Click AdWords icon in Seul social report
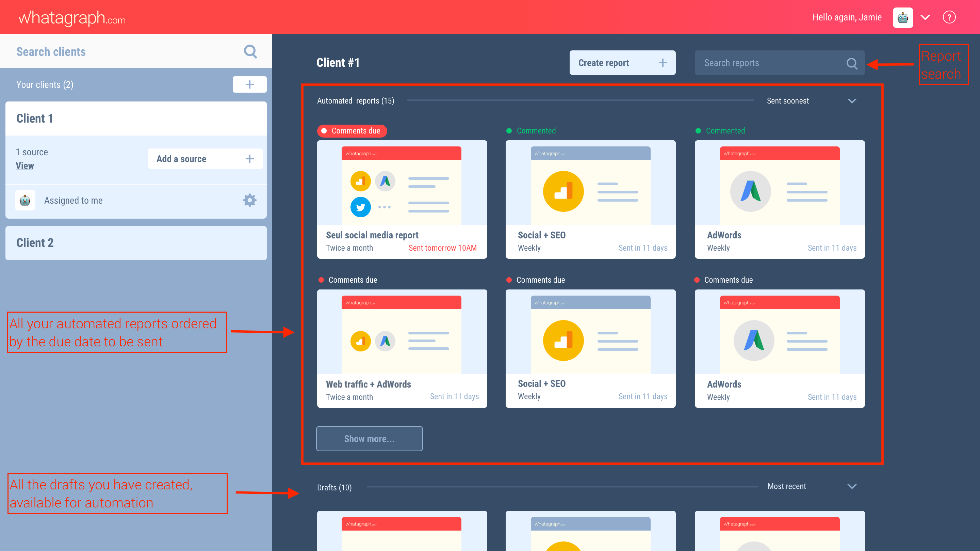This screenshot has width=980, height=551. 385,181
